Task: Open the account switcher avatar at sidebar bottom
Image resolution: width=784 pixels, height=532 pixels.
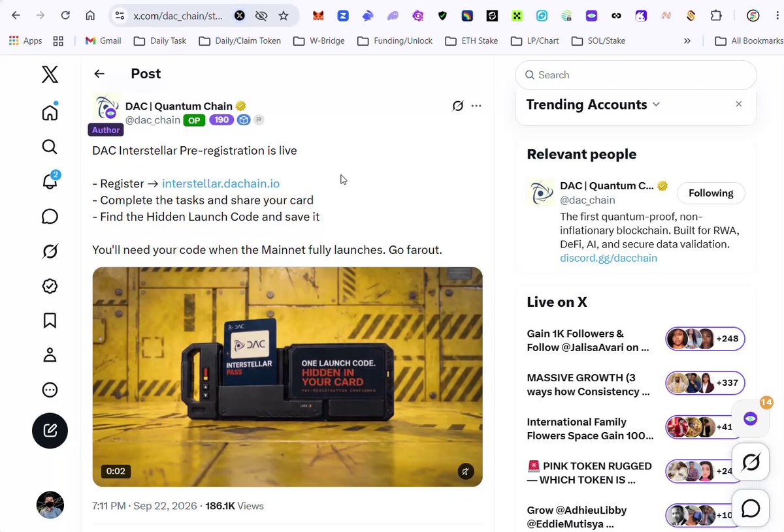Action: (x=50, y=505)
